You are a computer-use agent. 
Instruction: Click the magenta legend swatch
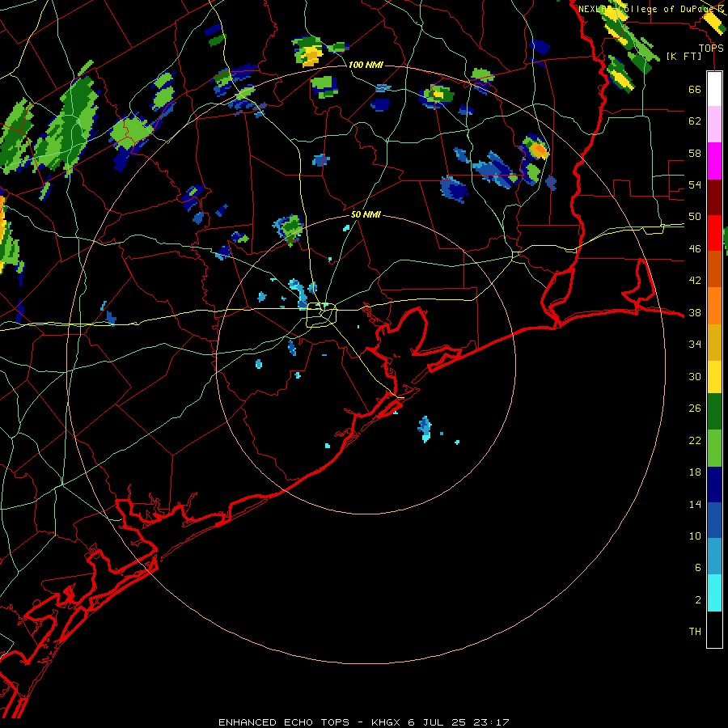(714, 161)
